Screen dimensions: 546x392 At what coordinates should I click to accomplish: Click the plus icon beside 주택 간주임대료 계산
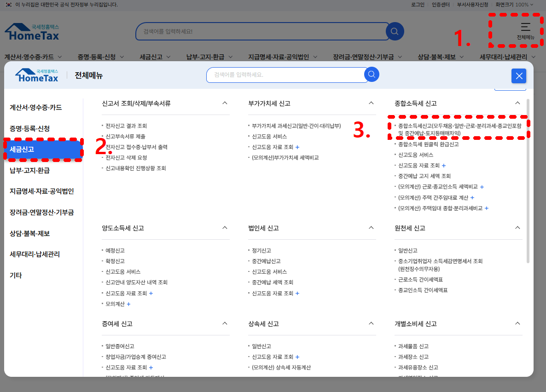[x=472, y=198]
